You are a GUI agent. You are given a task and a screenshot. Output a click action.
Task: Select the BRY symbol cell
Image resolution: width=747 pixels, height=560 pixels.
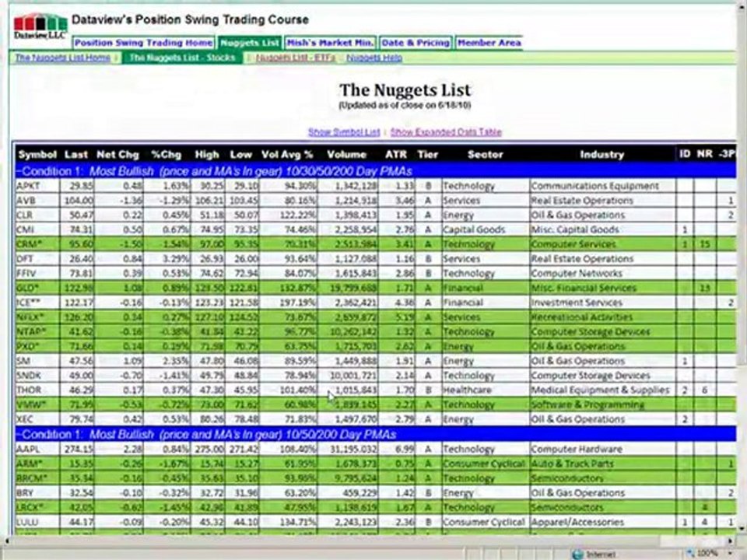click(x=37, y=493)
